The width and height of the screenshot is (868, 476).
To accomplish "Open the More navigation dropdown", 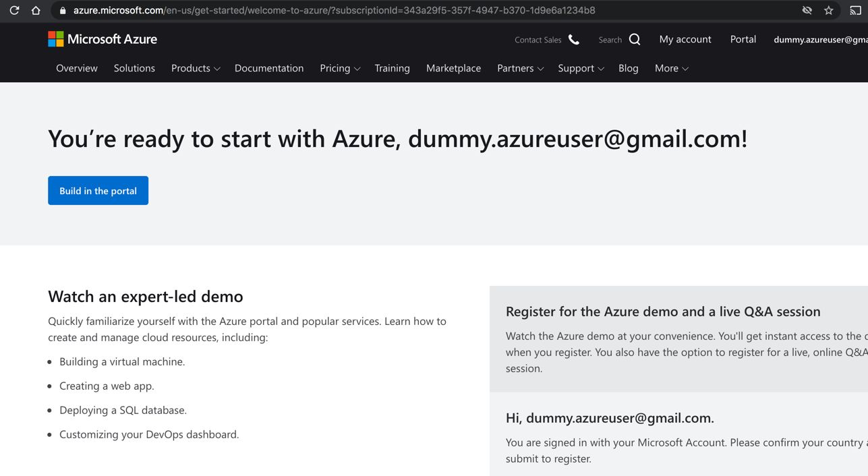I will (671, 68).
